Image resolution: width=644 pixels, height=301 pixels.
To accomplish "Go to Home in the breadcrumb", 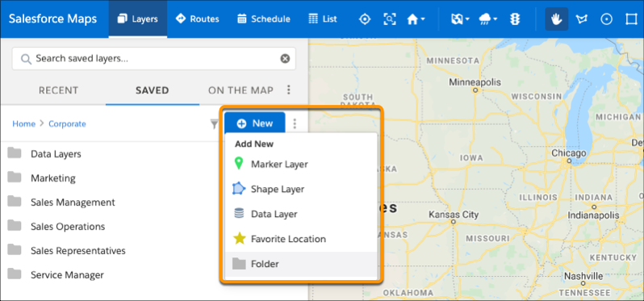I will (x=24, y=123).
